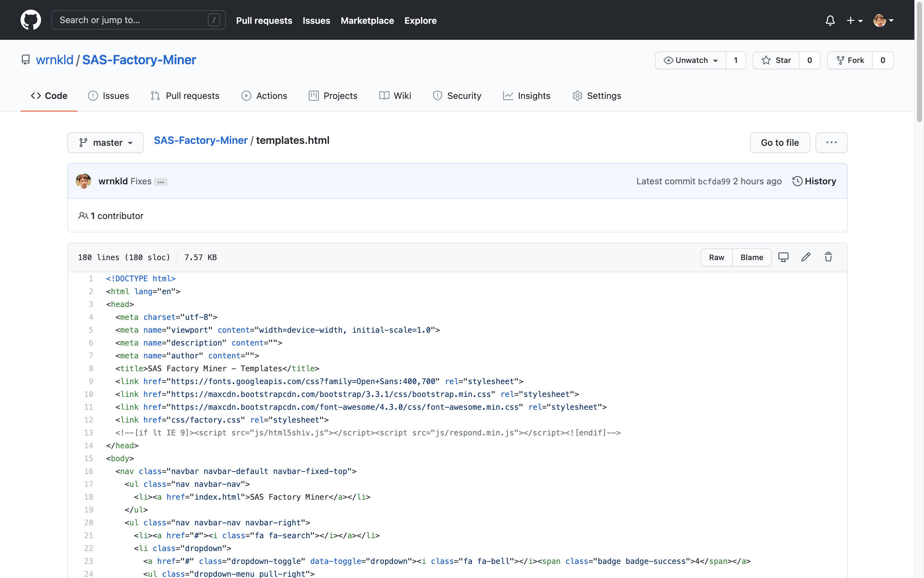Open the Wiki tab
Screen dimensions: 924x578
(395, 96)
